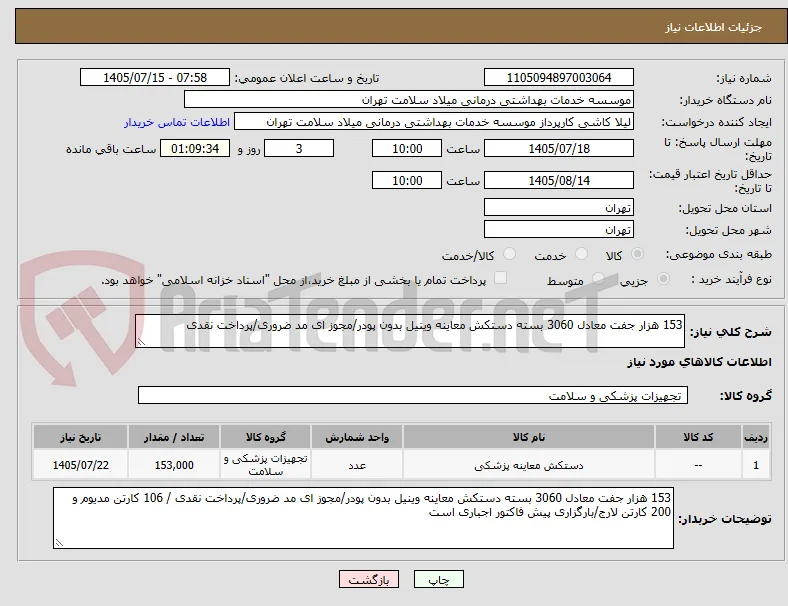Click the کد کالا column header
Screen dimensions: 788x606
tap(698, 437)
